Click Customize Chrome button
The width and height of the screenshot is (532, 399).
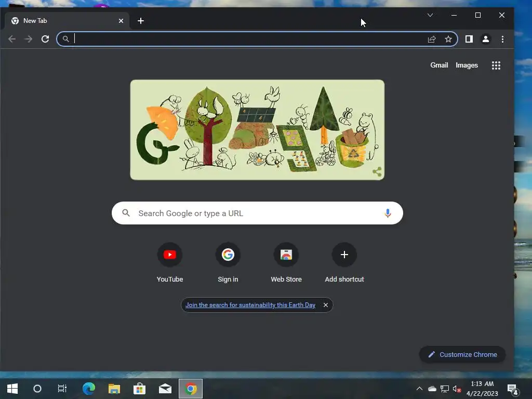[462, 354]
